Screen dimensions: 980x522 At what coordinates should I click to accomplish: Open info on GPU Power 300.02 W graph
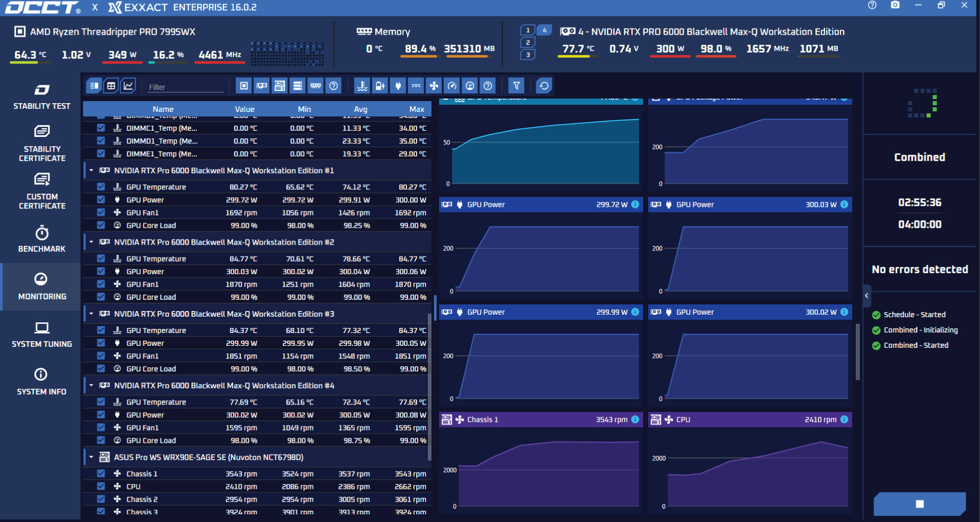(x=844, y=312)
